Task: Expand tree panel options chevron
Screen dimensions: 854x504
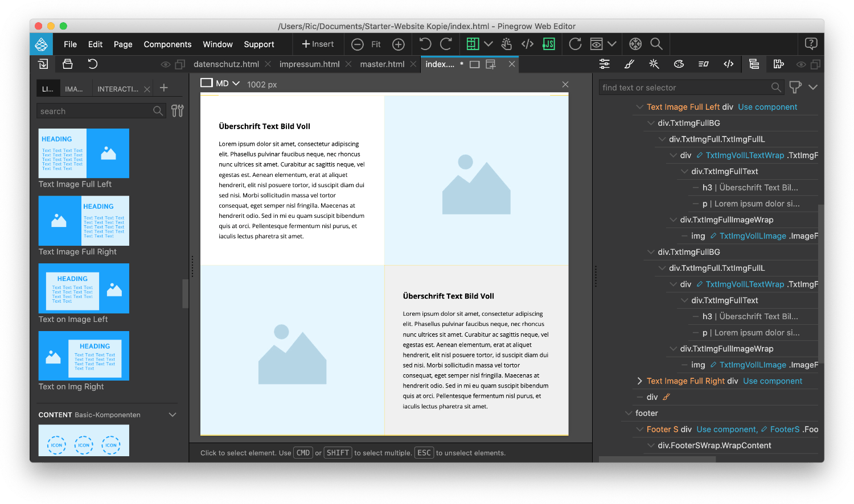Action: click(x=813, y=87)
